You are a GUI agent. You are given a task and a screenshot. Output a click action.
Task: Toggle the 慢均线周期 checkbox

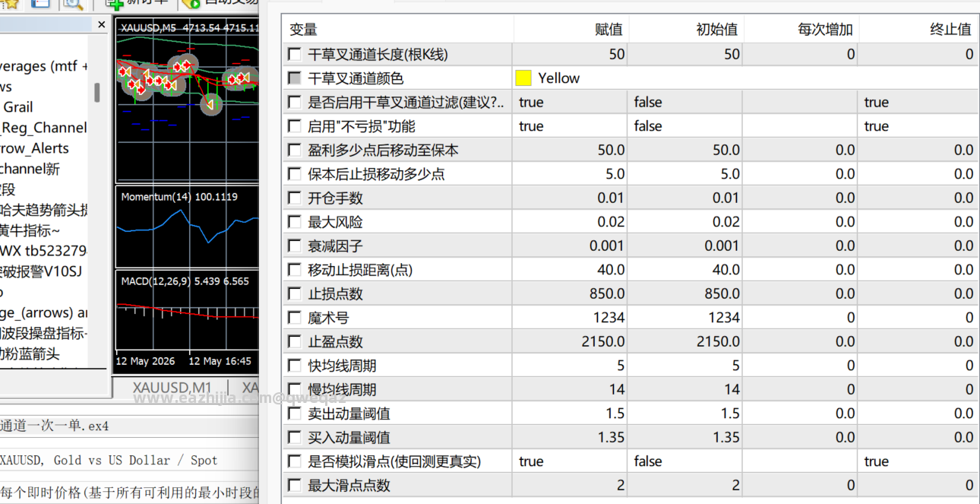pyautogui.click(x=295, y=390)
